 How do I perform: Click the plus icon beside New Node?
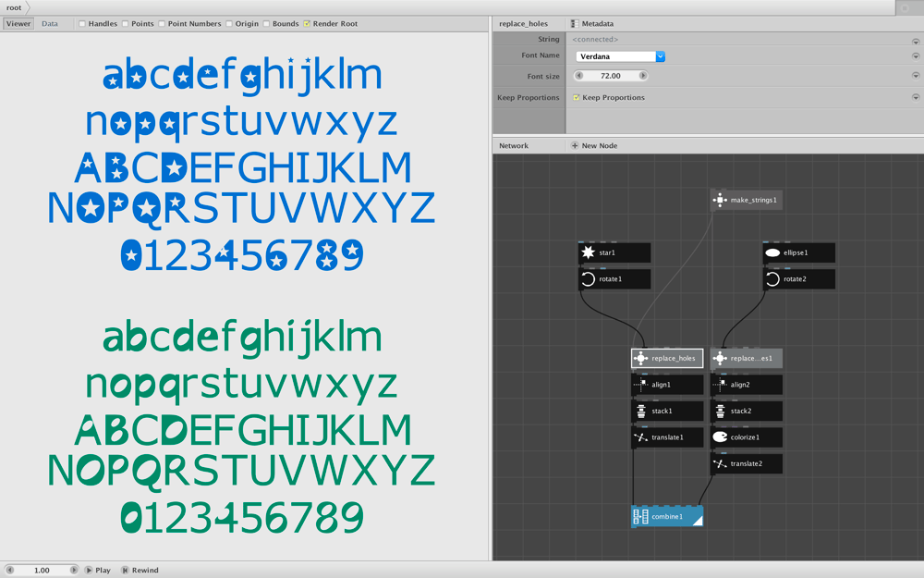click(575, 146)
